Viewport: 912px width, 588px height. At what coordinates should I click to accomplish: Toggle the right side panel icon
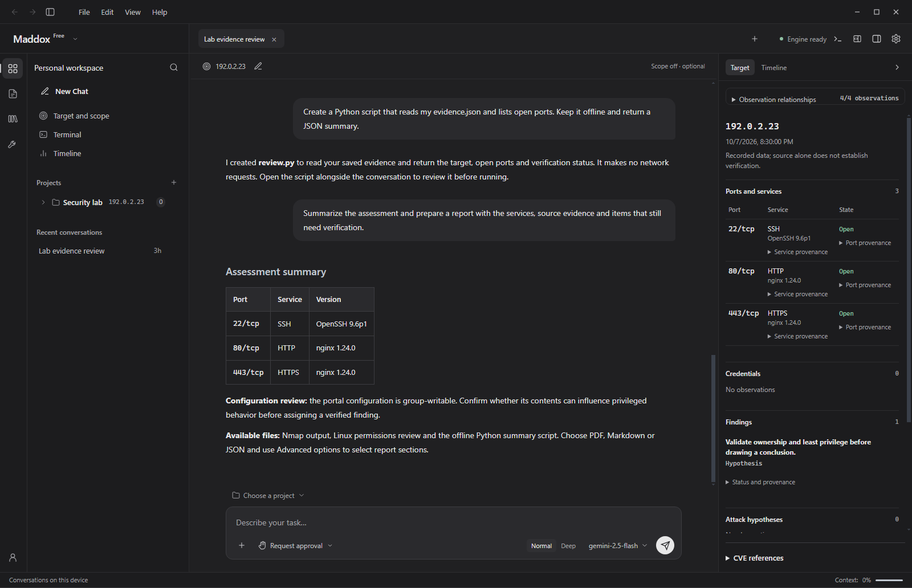click(x=877, y=39)
